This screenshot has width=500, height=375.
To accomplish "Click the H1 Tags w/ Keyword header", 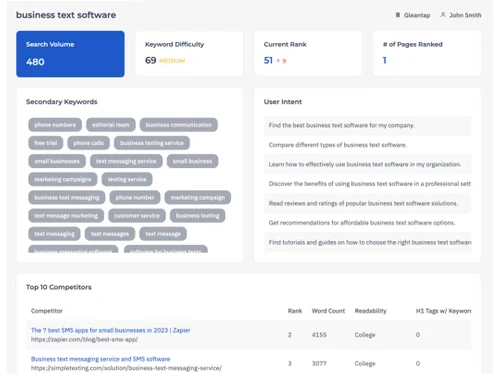I will point(443,311).
